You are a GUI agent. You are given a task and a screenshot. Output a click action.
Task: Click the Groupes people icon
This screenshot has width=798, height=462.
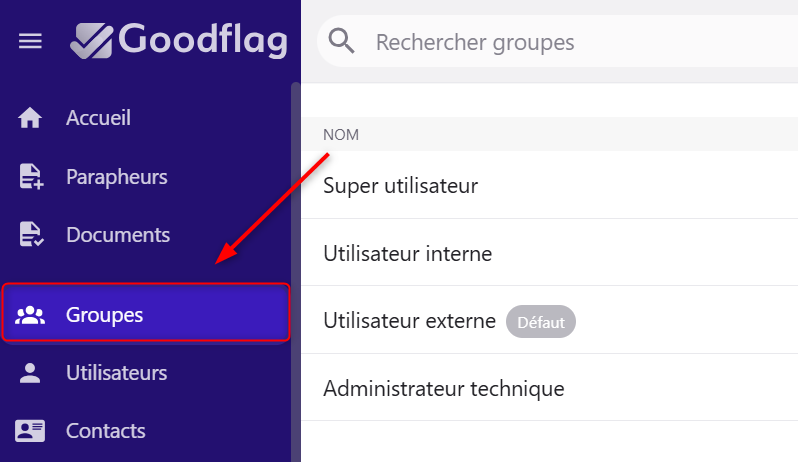tap(30, 315)
